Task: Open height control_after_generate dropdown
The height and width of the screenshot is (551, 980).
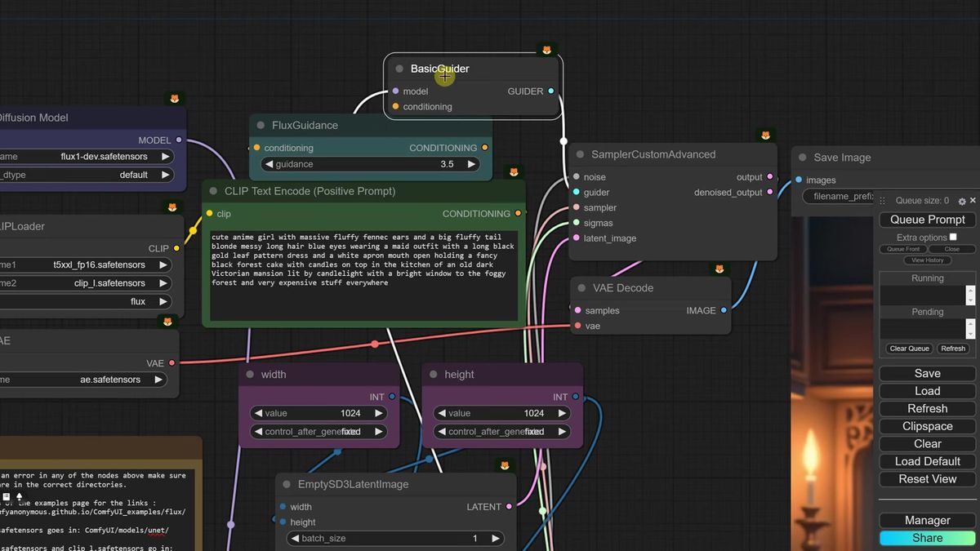Action: pos(501,432)
